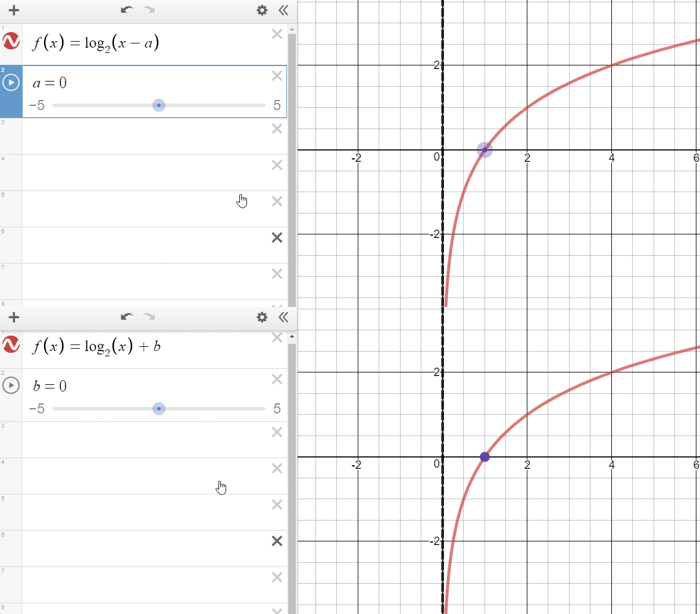
Task: Edit the upper limit 5 of slider a
Action: [277, 105]
